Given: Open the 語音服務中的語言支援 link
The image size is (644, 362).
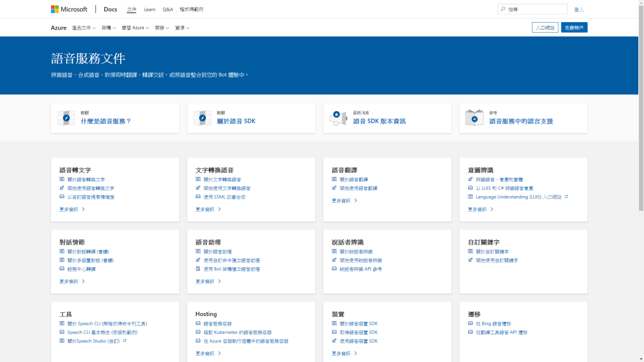Looking at the screenshot, I should [x=521, y=121].
